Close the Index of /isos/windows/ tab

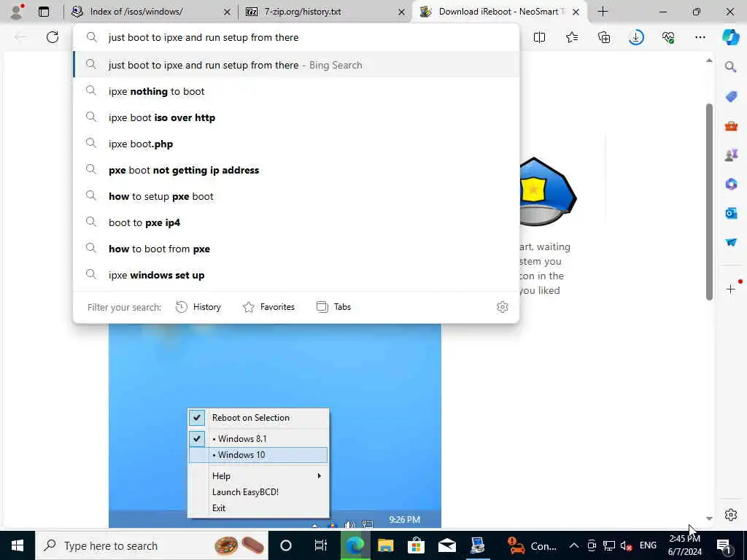pos(228,12)
